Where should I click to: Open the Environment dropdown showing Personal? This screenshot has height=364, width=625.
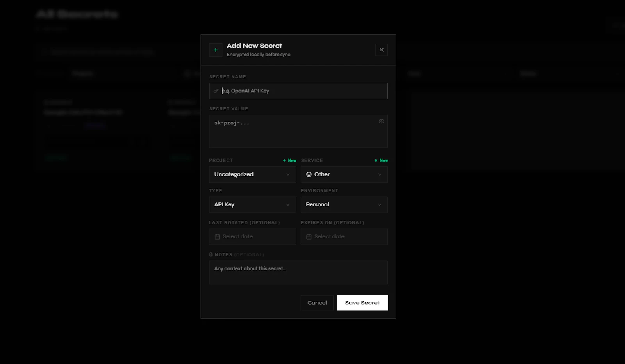click(344, 204)
